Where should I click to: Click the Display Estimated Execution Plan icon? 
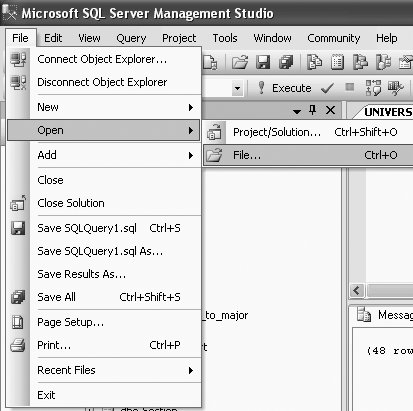point(373,88)
